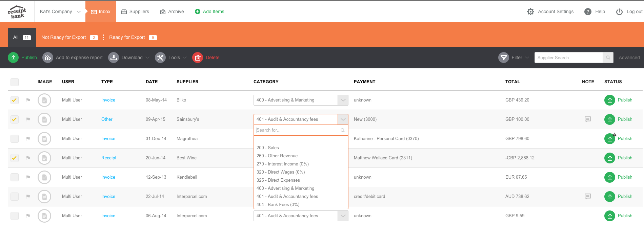Go to the Suppliers menu item

(135, 12)
